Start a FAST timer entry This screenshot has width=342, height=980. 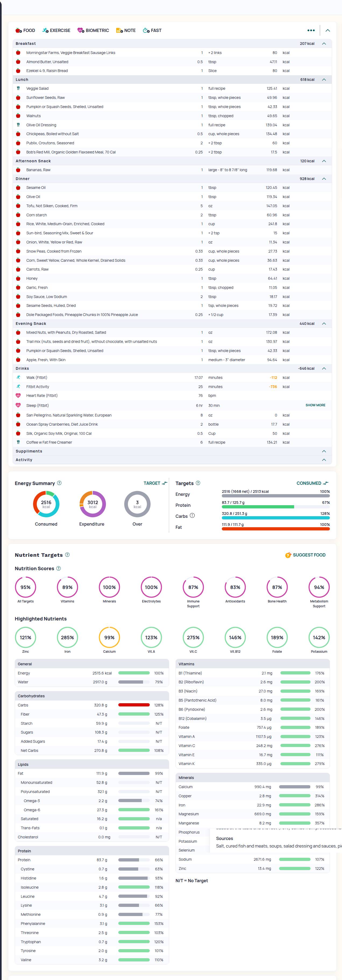click(152, 30)
